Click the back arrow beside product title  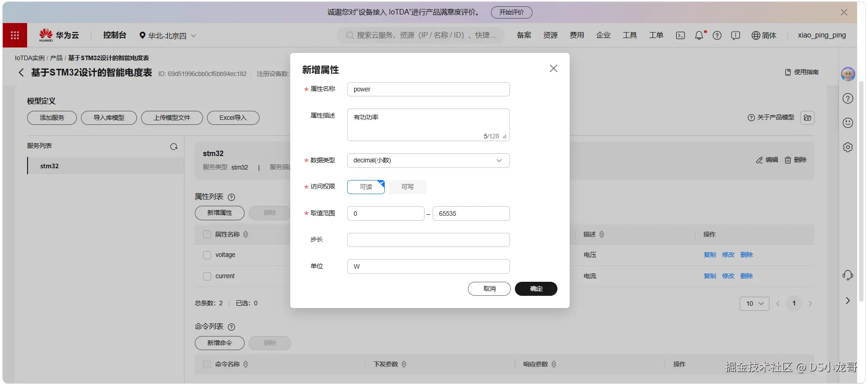pos(21,72)
